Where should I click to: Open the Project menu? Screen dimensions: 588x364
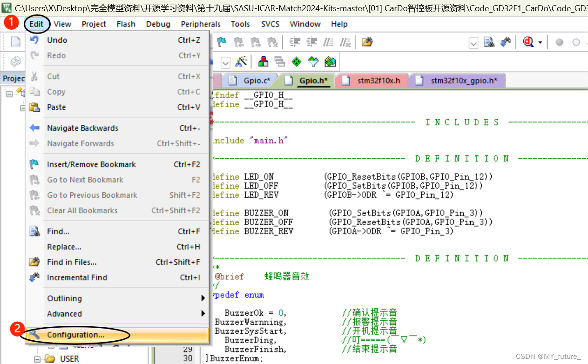[x=94, y=24]
